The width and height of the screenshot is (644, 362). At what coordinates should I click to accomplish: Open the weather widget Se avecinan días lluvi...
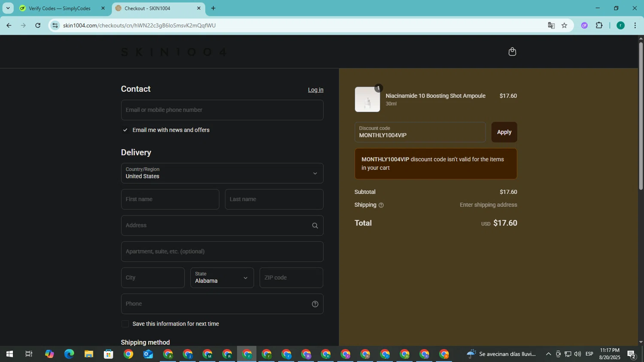pos(501,354)
